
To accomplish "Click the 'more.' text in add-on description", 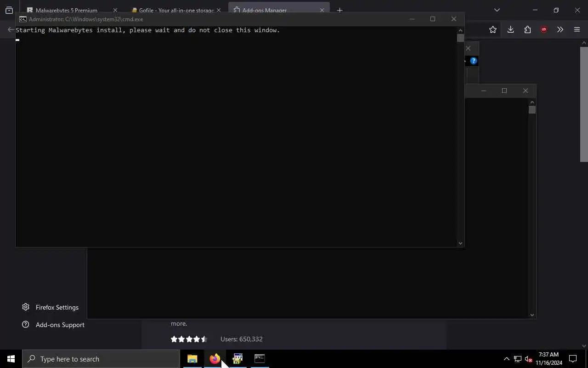I will 179,323.
